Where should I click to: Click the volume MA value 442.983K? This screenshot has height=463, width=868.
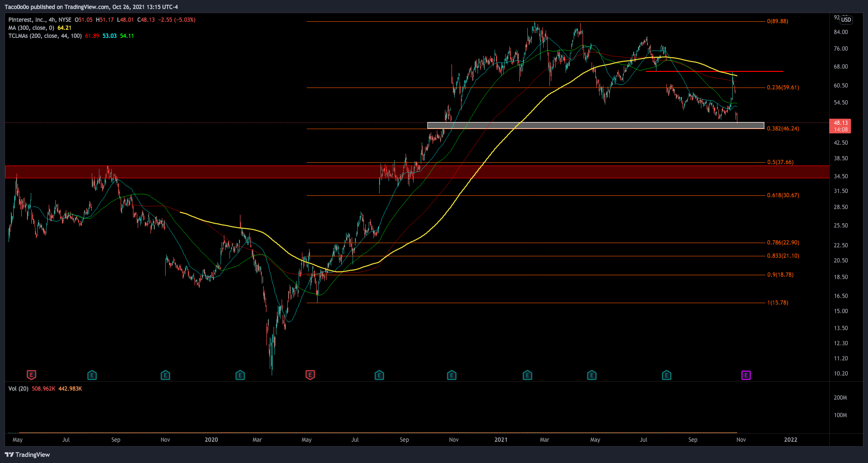pyautogui.click(x=70, y=389)
